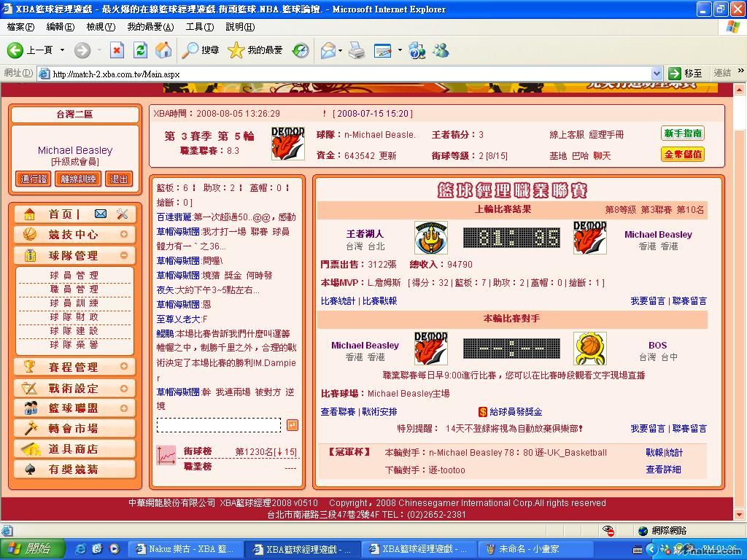Open 球員管理 submenu item
The height and width of the screenshot is (560, 747).
coord(74,275)
